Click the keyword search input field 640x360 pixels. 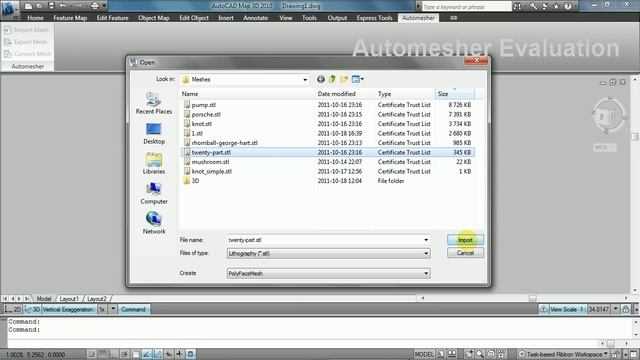tap(466, 7)
